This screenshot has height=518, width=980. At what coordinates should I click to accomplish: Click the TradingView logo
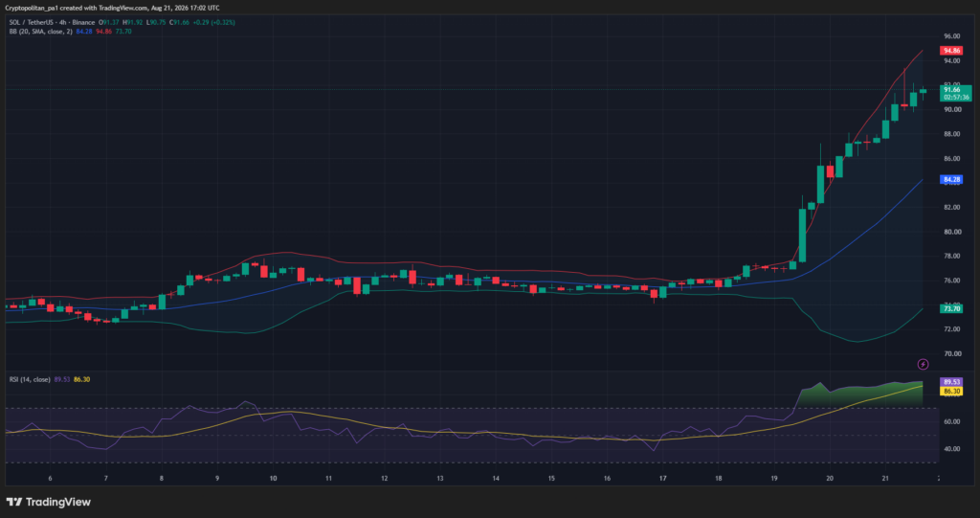[48, 502]
